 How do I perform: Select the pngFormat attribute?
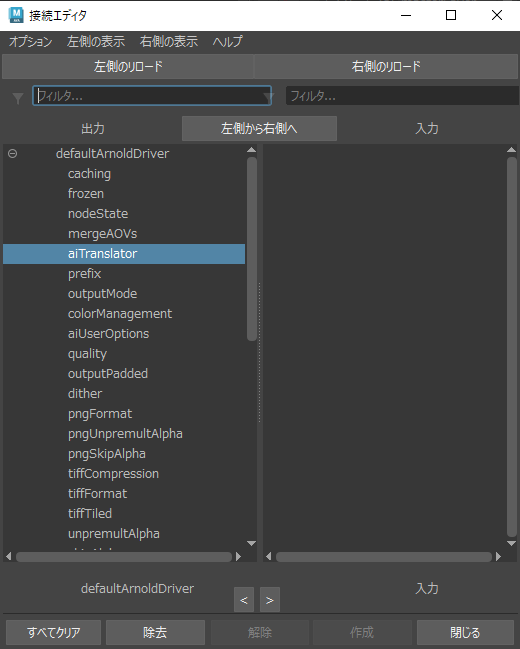pos(124,413)
